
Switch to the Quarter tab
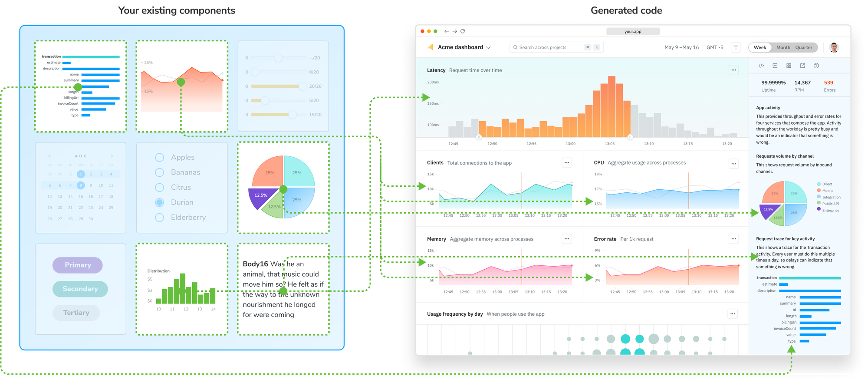pos(804,47)
